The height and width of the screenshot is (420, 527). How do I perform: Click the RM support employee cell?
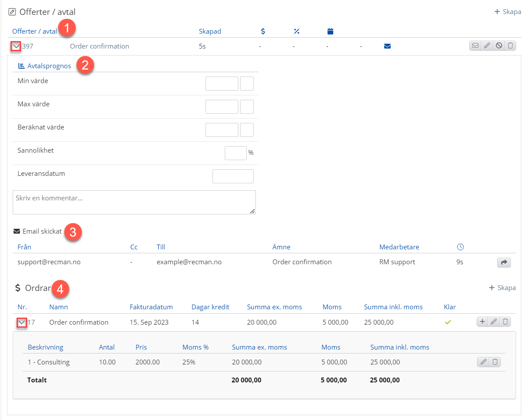pyautogui.click(x=397, y=262)
